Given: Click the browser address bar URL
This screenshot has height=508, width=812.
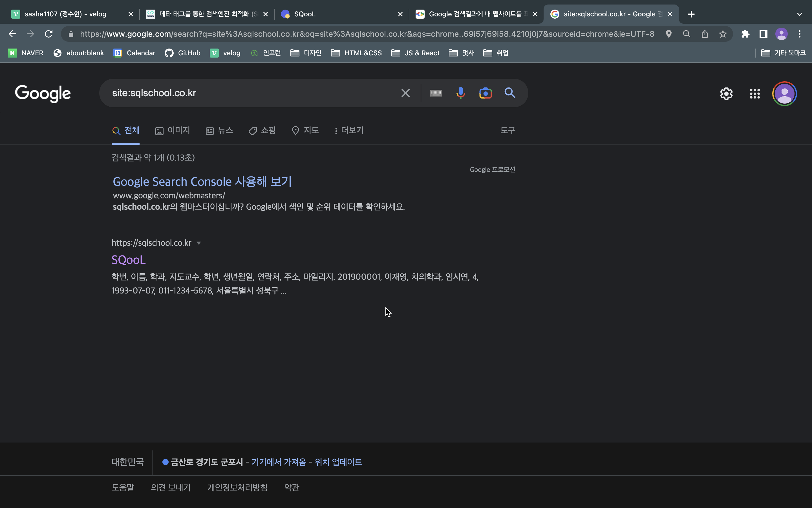Looking at the screenshot, I should [x=367, y=34].
